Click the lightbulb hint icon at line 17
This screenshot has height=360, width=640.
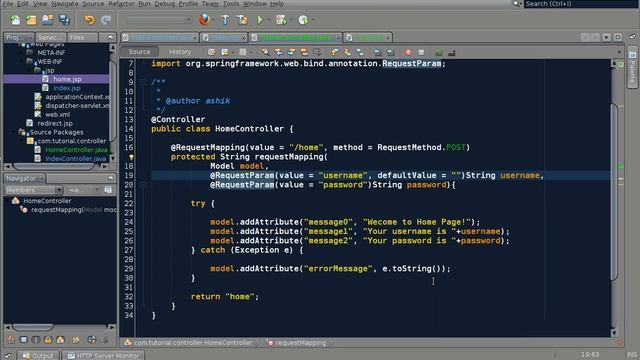[131, 157]
